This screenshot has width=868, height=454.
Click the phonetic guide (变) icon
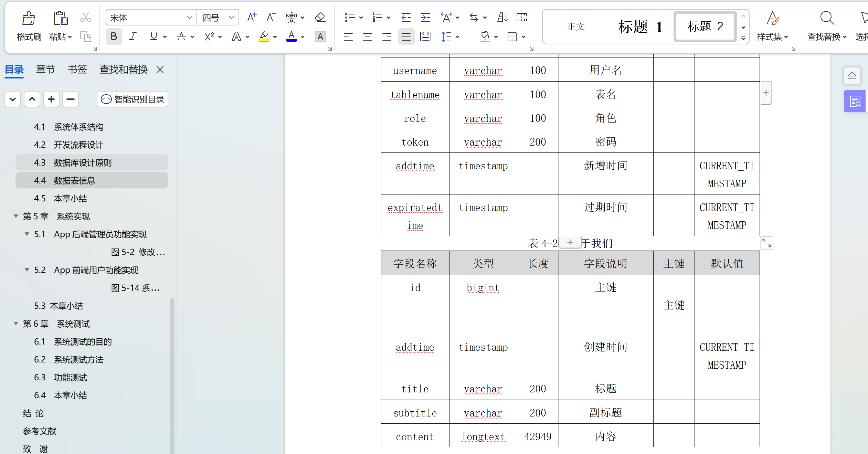292,17
